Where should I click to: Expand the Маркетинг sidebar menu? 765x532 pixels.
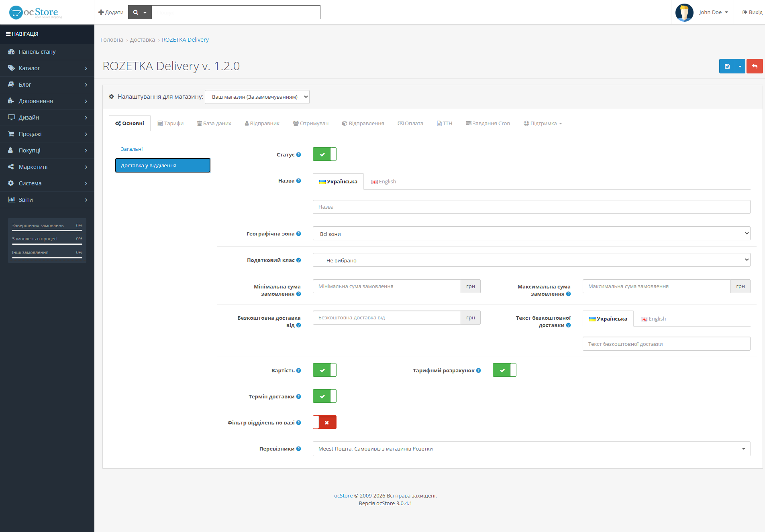click(47, 167)
